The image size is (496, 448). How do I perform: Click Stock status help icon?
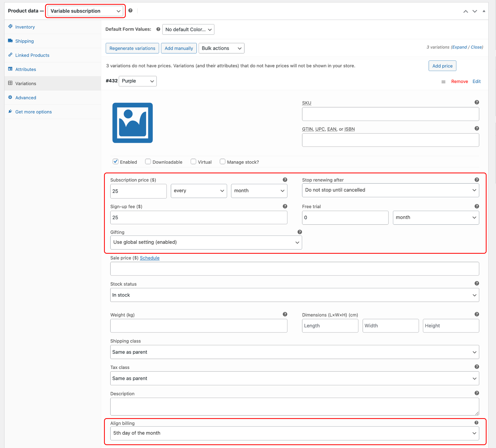(x=477, y=283)
